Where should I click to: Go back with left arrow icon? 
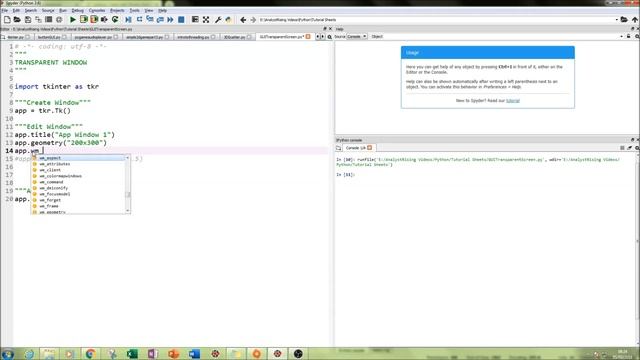click(x=243, y=20)
